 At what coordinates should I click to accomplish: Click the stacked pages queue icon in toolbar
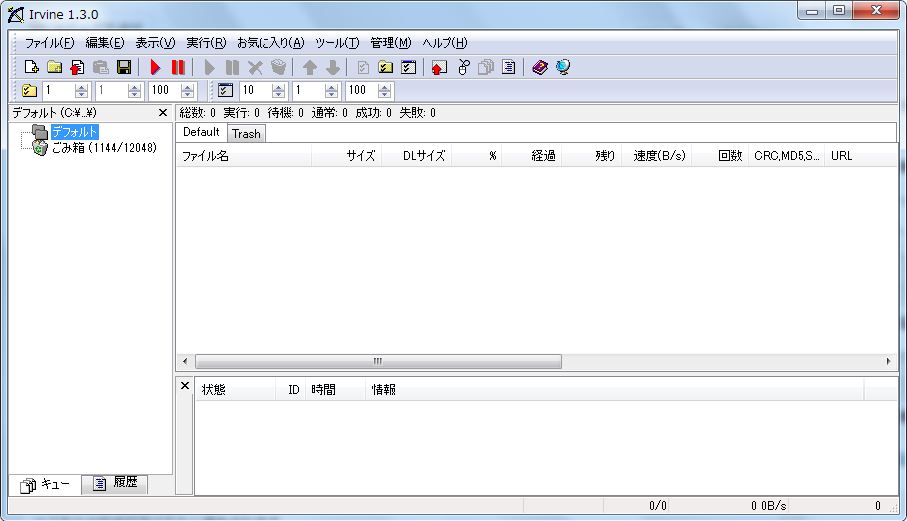pyautogui.click(x=486, y=67)
